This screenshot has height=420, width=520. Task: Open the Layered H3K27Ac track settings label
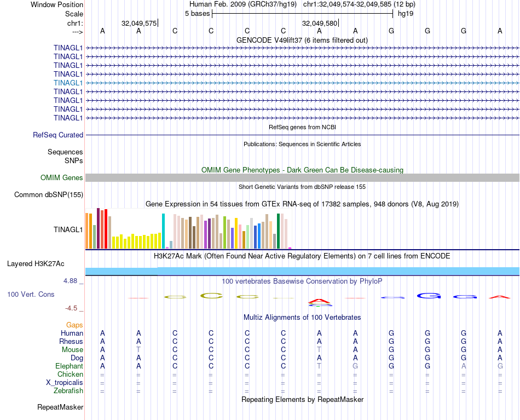(x=36, y=264)
